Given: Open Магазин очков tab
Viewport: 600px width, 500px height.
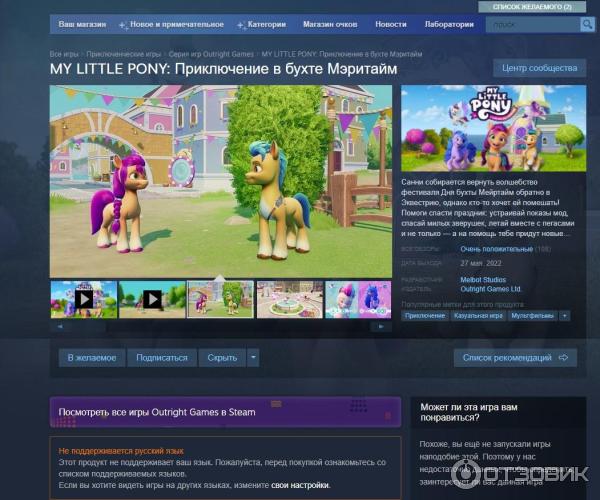Looking at the screenshot, I should pyautogui.click(x=330, y=24).
